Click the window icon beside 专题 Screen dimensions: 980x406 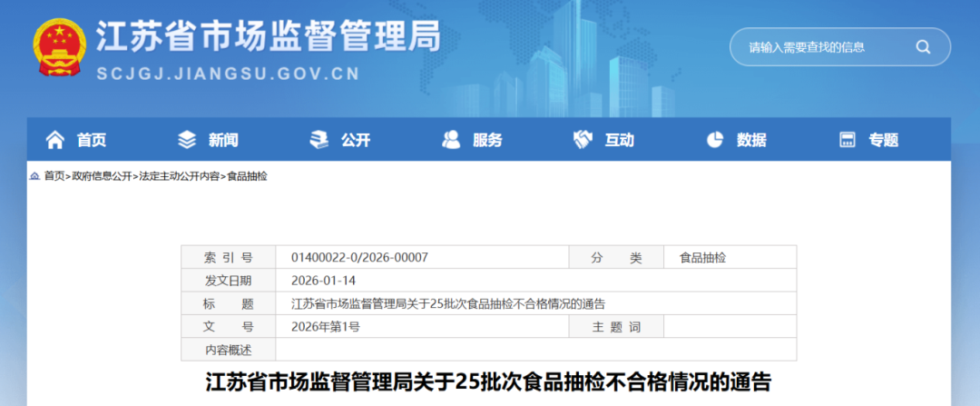click(847, 140)
